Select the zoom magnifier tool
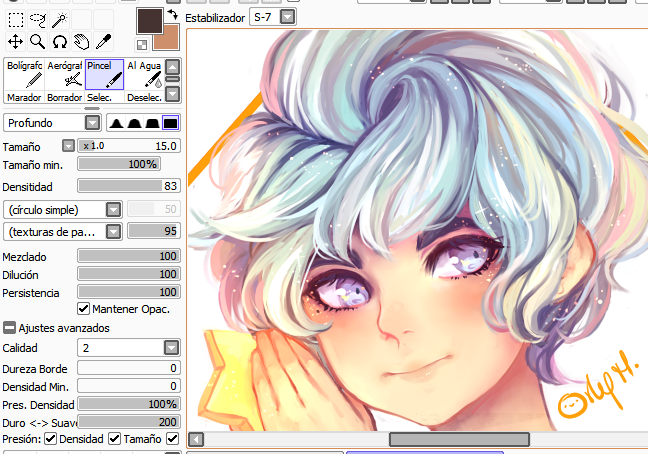Screen dimensions: 648x454 [38, 42]
